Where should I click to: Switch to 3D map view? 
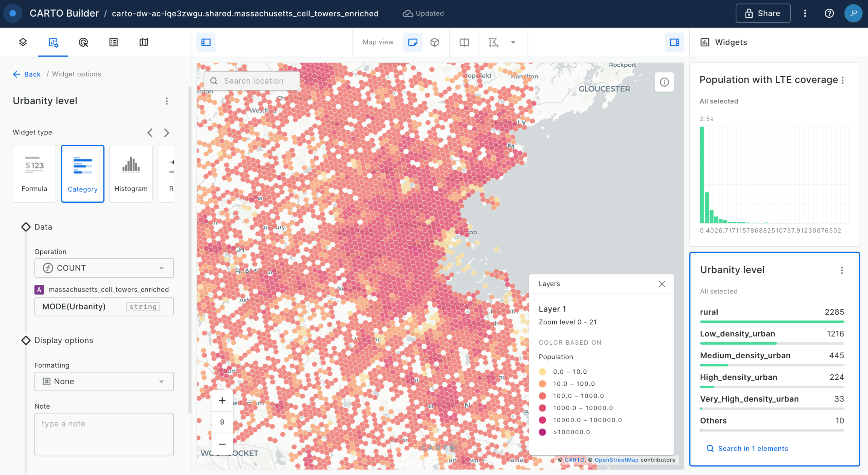[x=435, y=42]
